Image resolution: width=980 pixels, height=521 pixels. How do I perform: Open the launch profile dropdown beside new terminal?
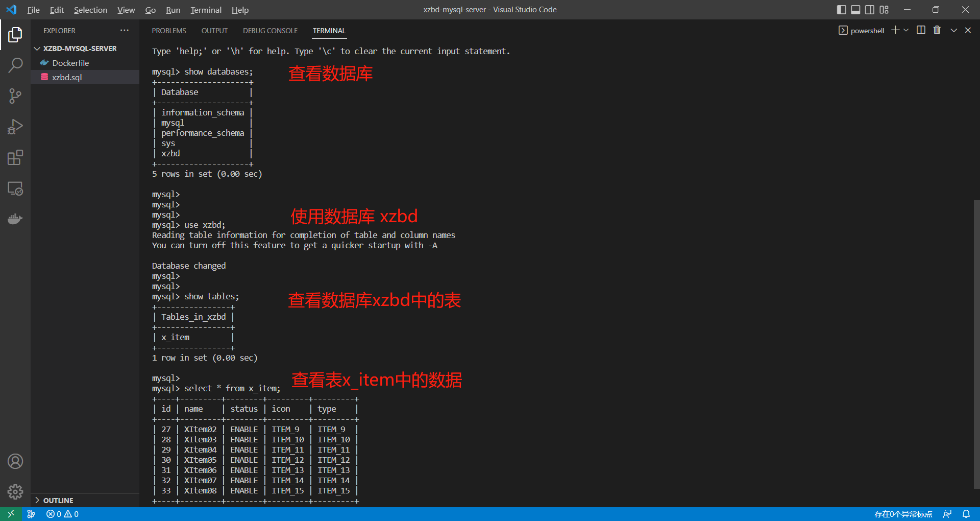click(x=906, y=30)
